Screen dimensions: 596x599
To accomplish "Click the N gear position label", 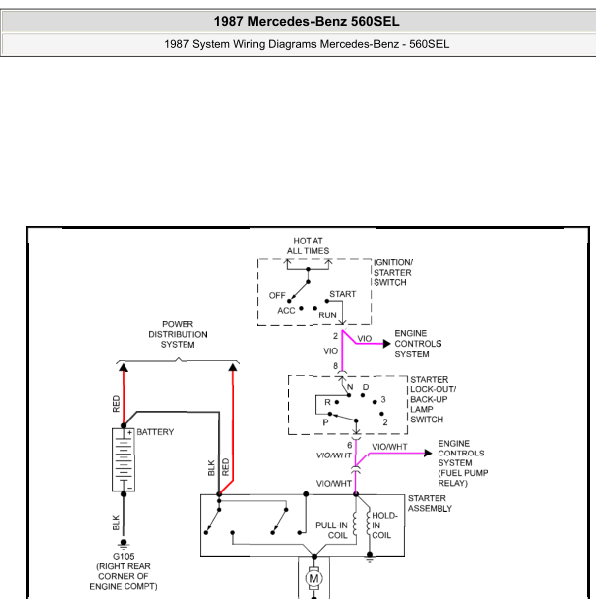I will pyautogui.click(x=350, y=387).
